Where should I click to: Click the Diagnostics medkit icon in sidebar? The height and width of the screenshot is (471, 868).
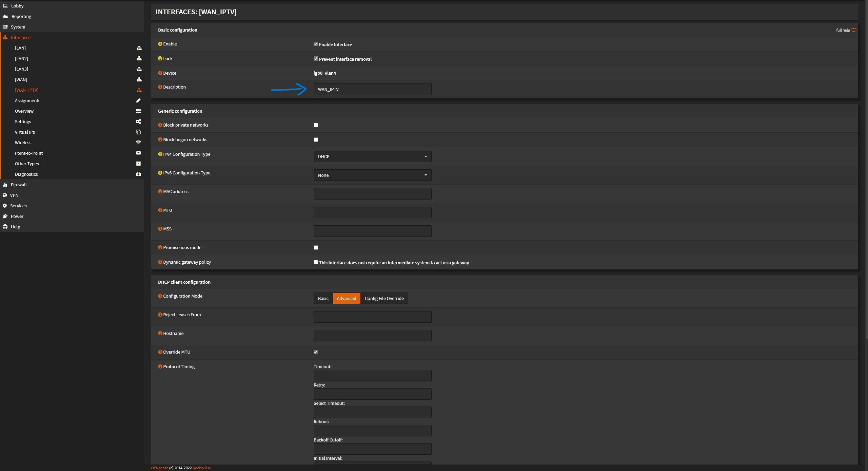click(x=138, y=174)
